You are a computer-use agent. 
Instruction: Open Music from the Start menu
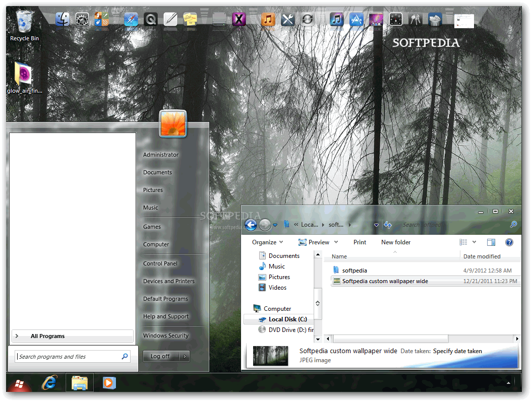click(x=150, y=208)
